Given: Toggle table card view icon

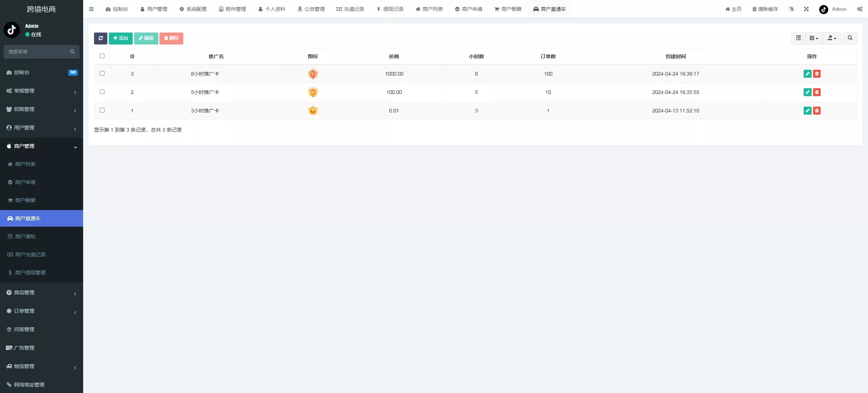Looking at the screenshot, I should tap(798, 38).
